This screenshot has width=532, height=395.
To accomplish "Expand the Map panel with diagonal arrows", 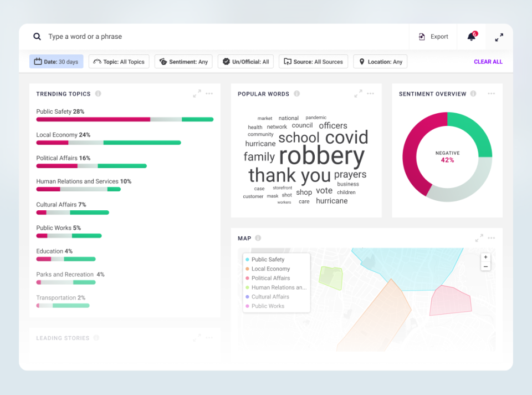I will pos(479,238).
